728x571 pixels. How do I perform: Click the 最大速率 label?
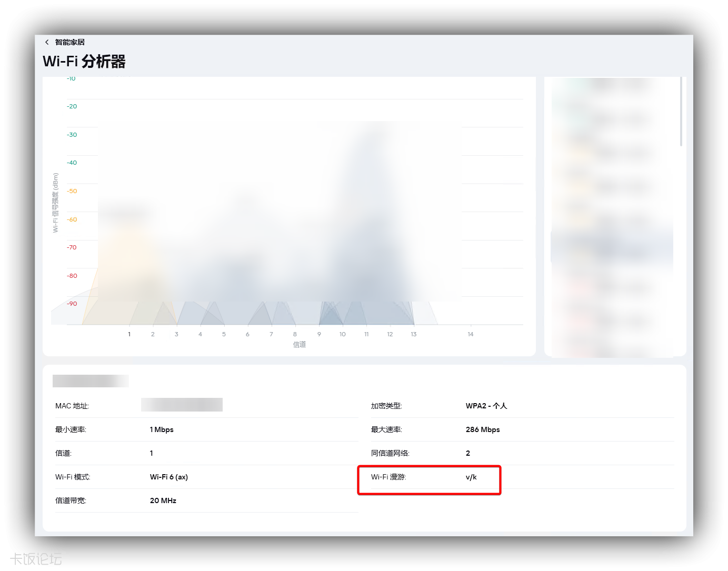[x=386, y=429]
